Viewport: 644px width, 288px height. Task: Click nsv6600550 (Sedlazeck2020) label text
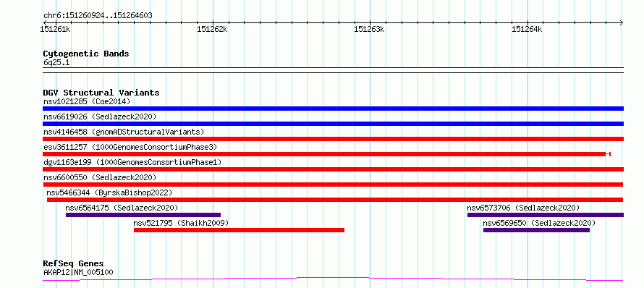(100, 177)
